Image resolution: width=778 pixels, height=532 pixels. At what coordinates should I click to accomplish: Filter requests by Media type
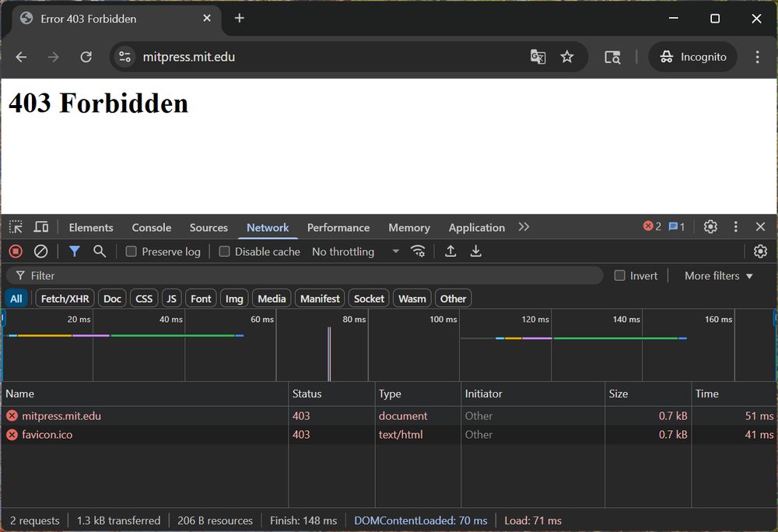coord(272,299)
